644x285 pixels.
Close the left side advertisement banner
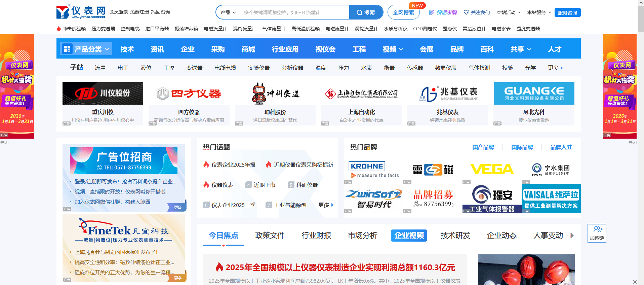(x=4, y=142)
